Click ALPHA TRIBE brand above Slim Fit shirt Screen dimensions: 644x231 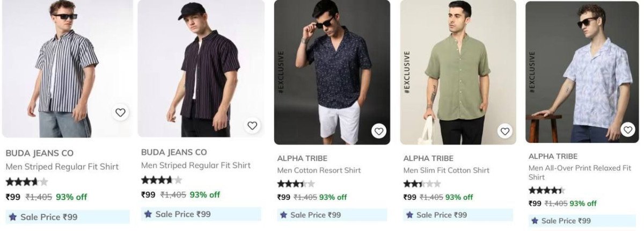coord(428,158)
